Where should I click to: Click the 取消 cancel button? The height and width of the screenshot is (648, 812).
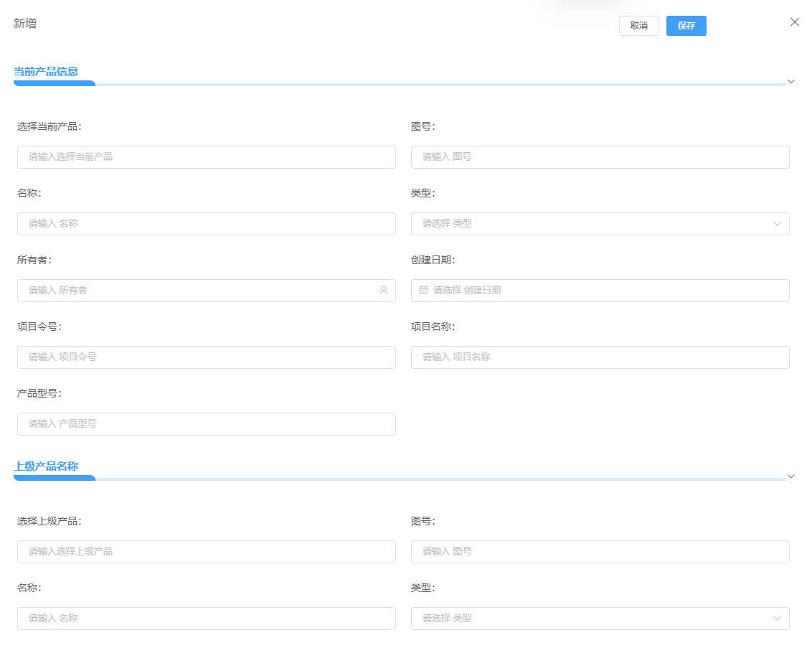pos(638,26)
